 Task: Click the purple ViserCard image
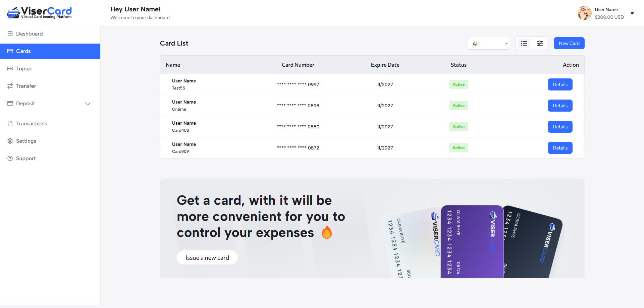[472, 241]
